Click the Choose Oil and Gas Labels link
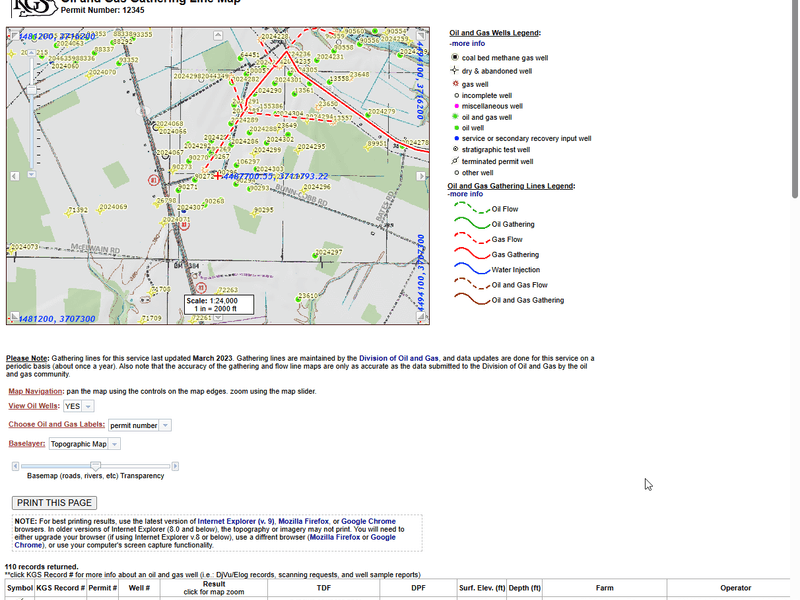Screen dimensions: 800x600 [57, 424]
